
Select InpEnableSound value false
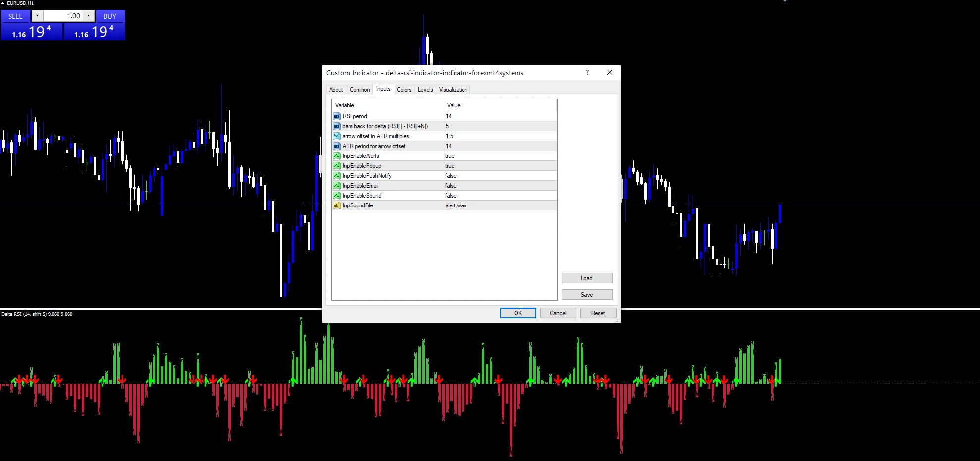(x=500, y=196)
